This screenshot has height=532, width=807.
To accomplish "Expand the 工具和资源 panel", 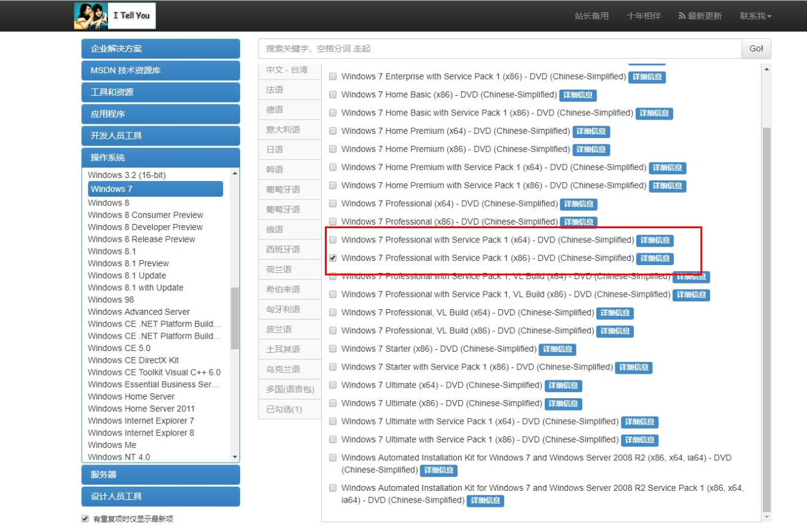I will click(x=161, y=92).
